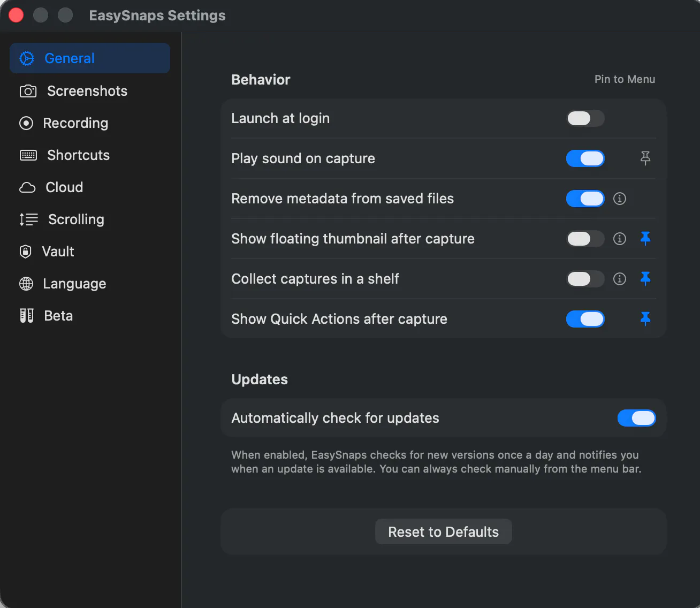Click the test tubes Beta icon
700x608 pixels.
tap(26, 316)
